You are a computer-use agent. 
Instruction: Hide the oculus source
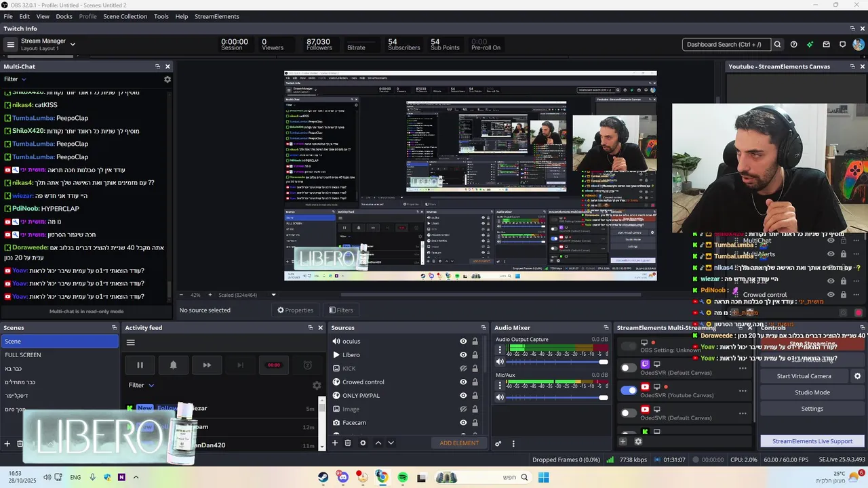[x=463, y=342]
